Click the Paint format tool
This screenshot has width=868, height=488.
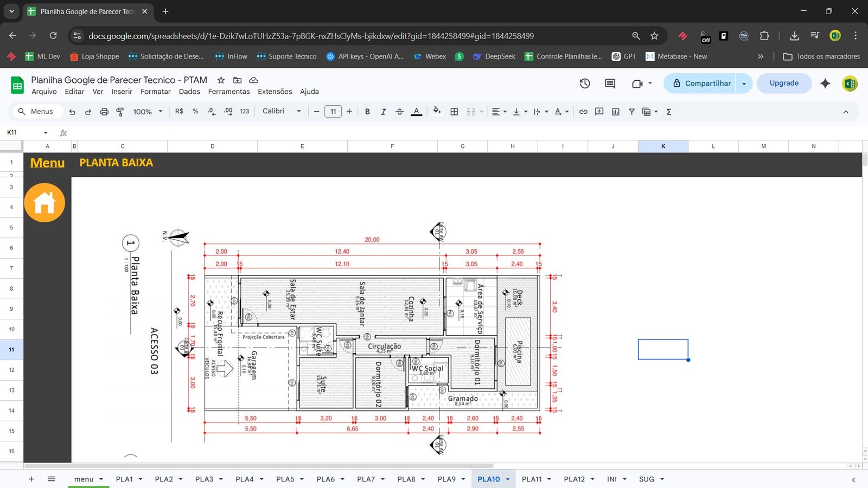click(x=119, y=112)
